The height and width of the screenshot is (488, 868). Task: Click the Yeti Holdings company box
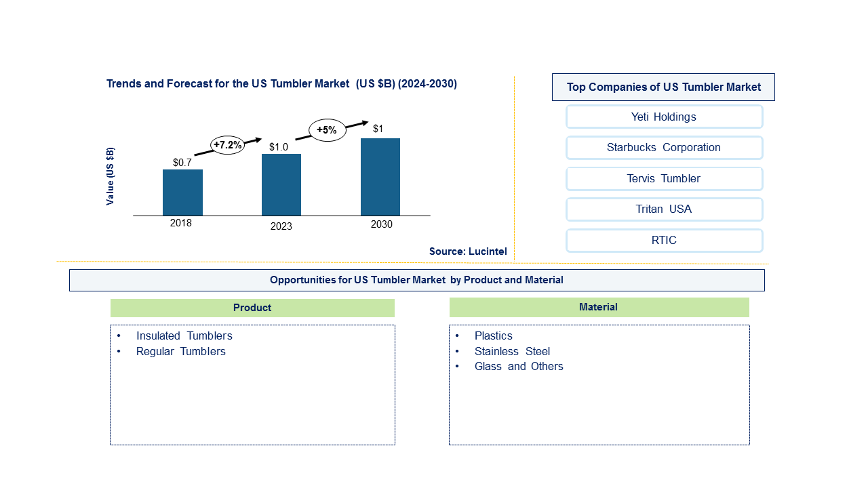click(664, 117)
